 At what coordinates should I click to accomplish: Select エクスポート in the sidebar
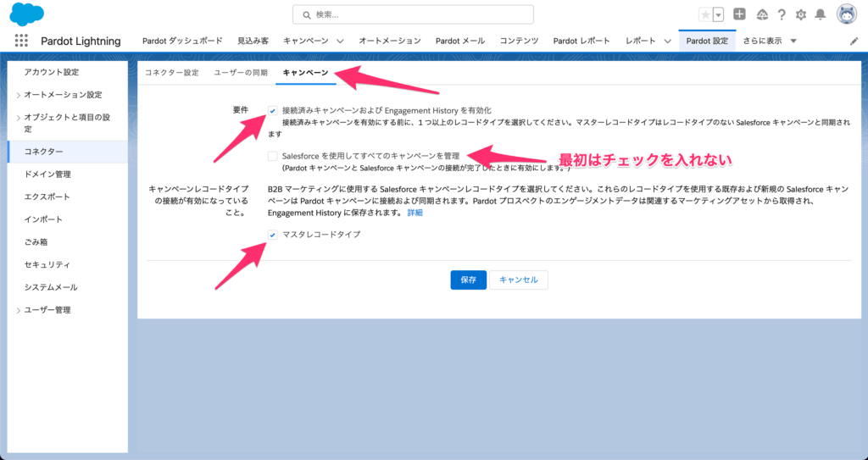coord(47,197)
